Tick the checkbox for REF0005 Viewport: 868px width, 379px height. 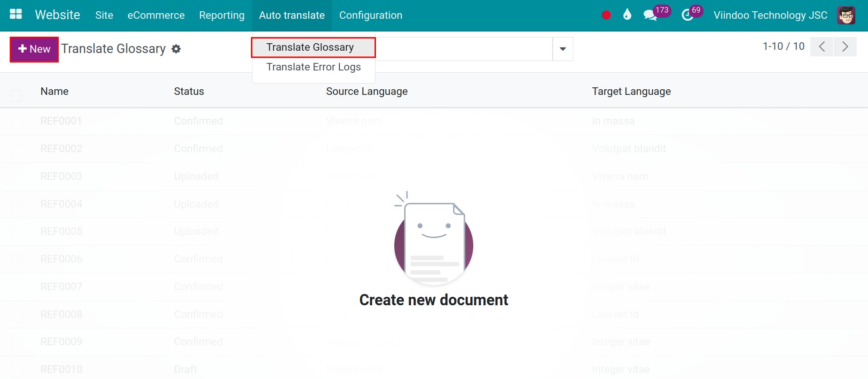click(x=16, y=233)
